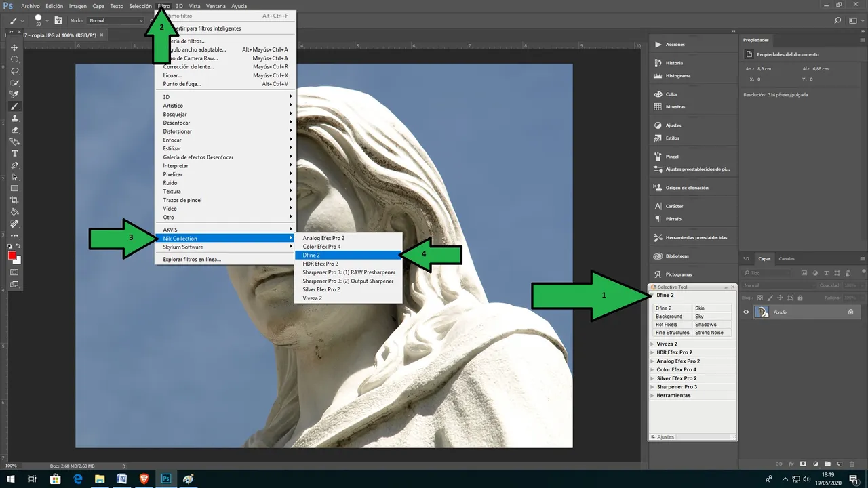
Task: Expand Sharpener Pro 3 section
Action: coord(652,387)
